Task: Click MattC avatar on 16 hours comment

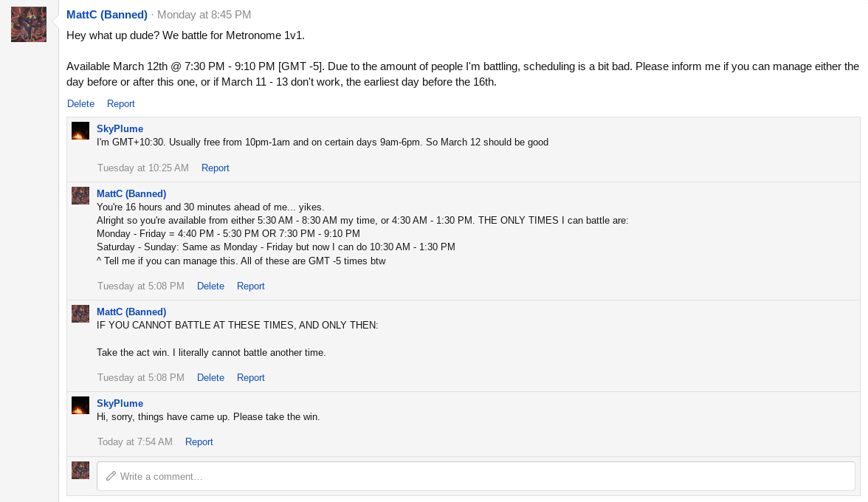Action: 80,196
